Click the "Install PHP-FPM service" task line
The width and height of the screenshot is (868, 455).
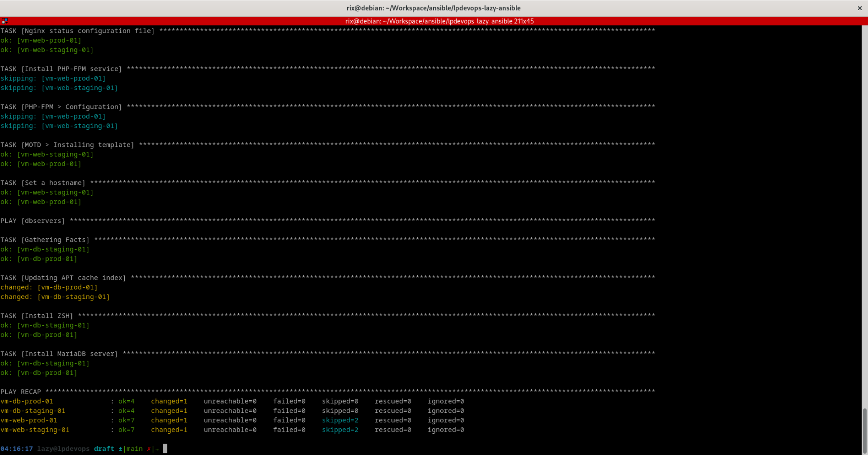(x=61, y=68)
